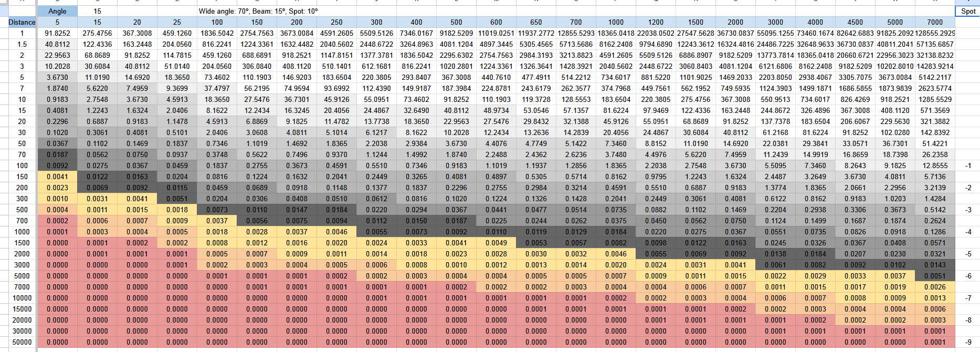
Task: Click 0.0051 at distance 5000, column 7000
Action: pos(935,276)
